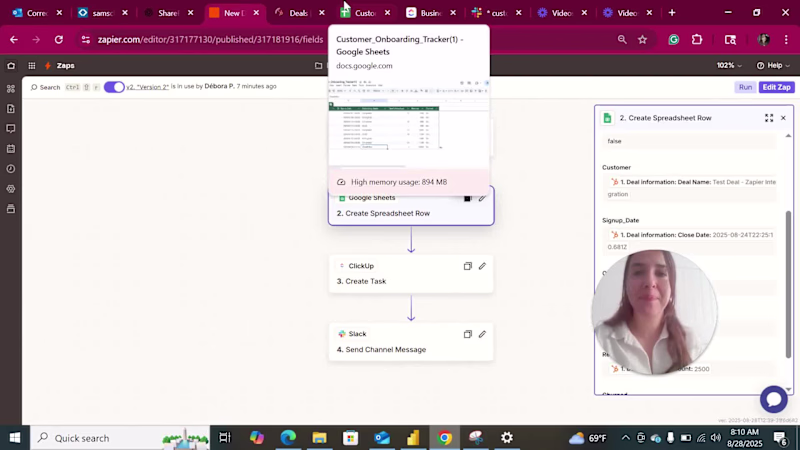The height and width of the screenshot is (450, 800).
Task: Open the Help dropdown menu
Action: tap(773, 65)
